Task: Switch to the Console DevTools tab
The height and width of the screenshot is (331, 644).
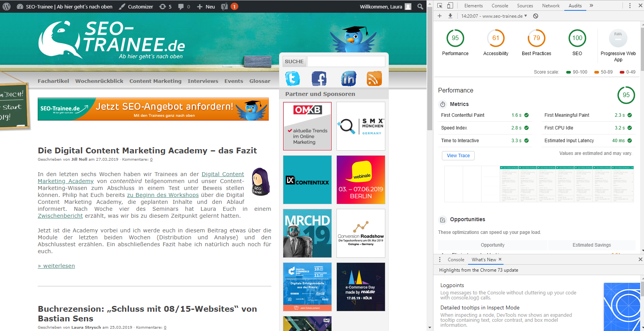Action: coord(500,6)
